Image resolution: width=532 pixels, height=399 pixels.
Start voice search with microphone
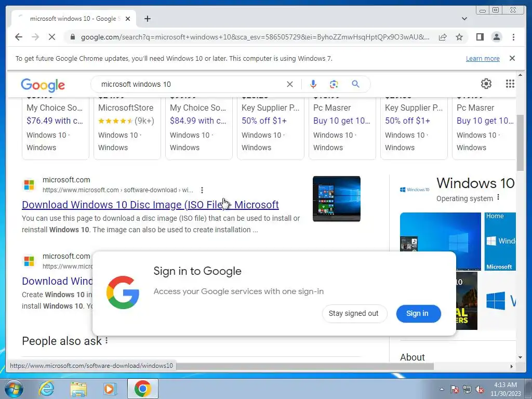coord(313,84)
